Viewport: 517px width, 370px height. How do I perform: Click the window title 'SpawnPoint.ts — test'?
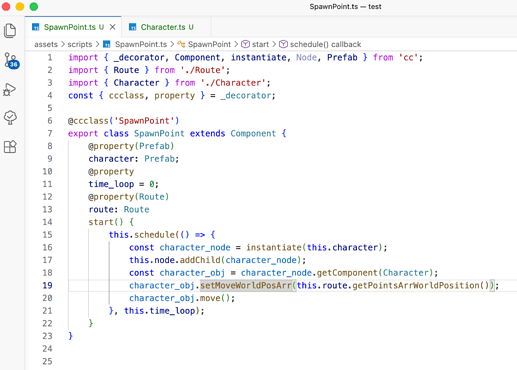pos(345,7)
